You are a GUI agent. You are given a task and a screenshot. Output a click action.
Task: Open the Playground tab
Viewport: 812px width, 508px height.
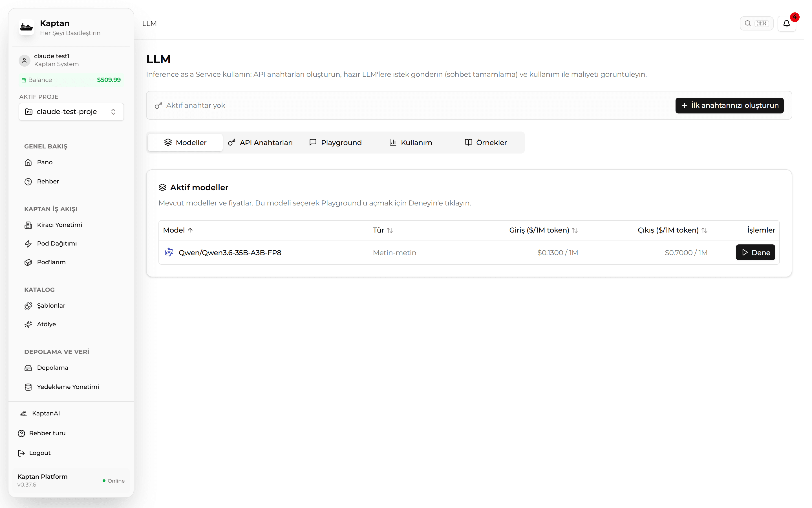point(336,143)
